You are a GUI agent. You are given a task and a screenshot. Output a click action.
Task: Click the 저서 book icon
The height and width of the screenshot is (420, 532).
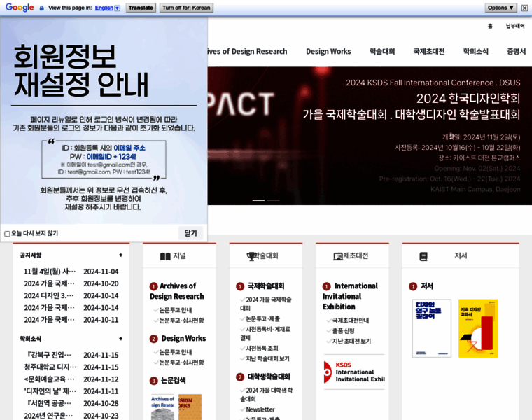pyautogui.click(x=423, y=257)
